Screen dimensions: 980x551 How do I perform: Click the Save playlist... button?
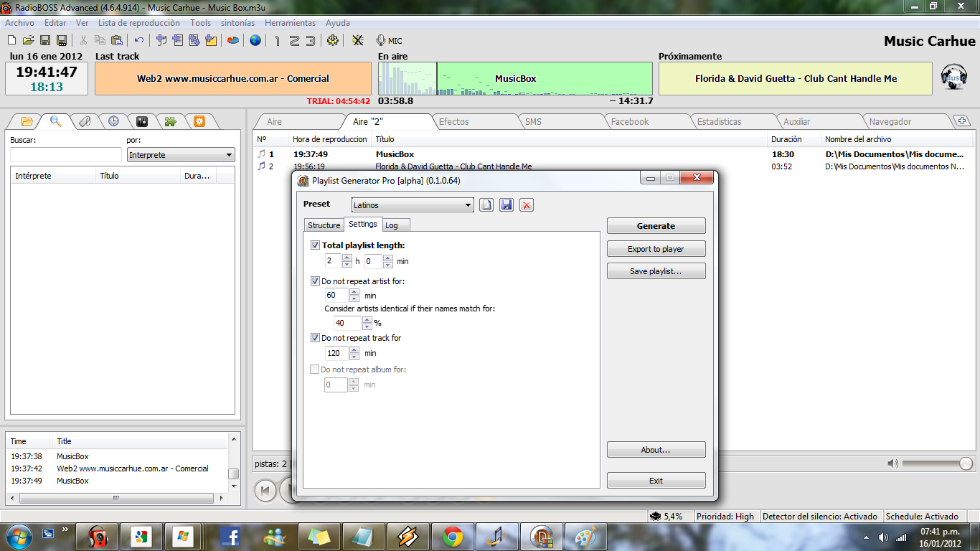pos(656,271)
